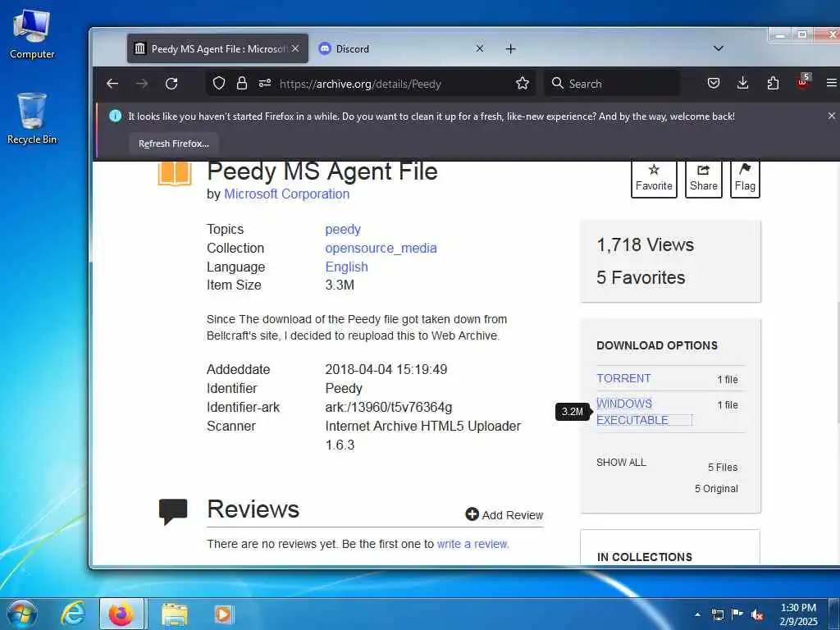Open Windows Media Player from the taskbar
Image resolution: width=840 pixels, height=630 pixels.
pos(223,614)
